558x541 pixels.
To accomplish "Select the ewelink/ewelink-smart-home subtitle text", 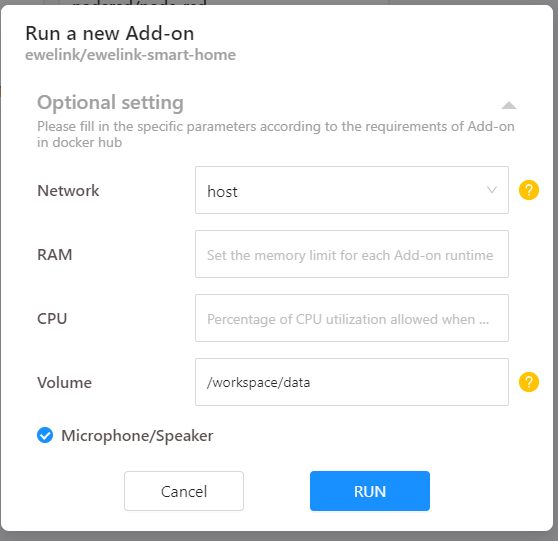I will [131, 55].
